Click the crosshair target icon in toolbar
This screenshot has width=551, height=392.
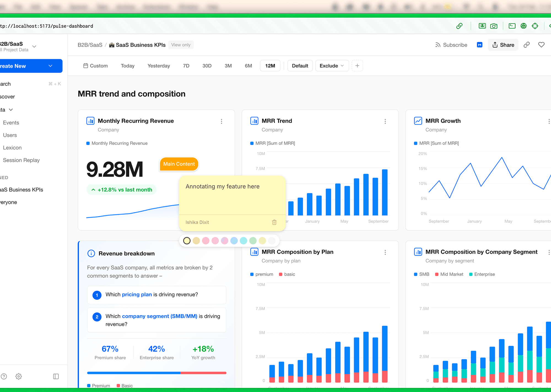coord(535,26)
